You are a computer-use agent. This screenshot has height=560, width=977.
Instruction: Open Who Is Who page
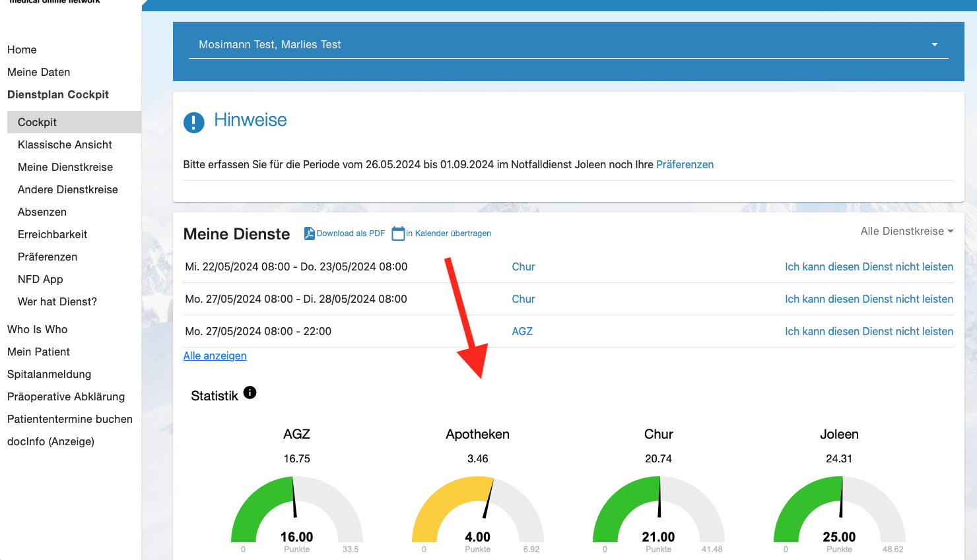click(38, 329)
